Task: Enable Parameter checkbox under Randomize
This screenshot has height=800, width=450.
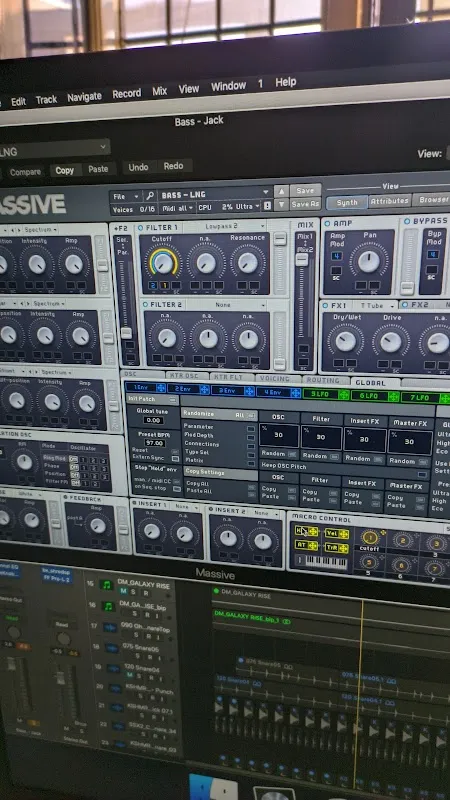Action: pyautogui.click(x=251, y=429)
